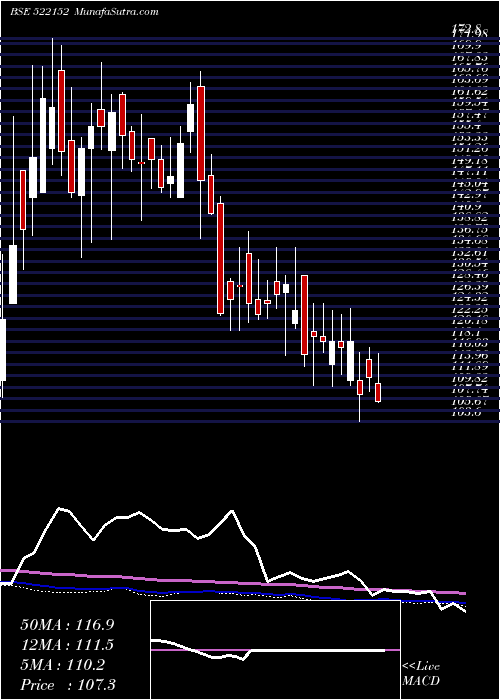Screen dimensions: 500x700
Task: Click inside the MACD inset chart box
Action: click(275, 650)
